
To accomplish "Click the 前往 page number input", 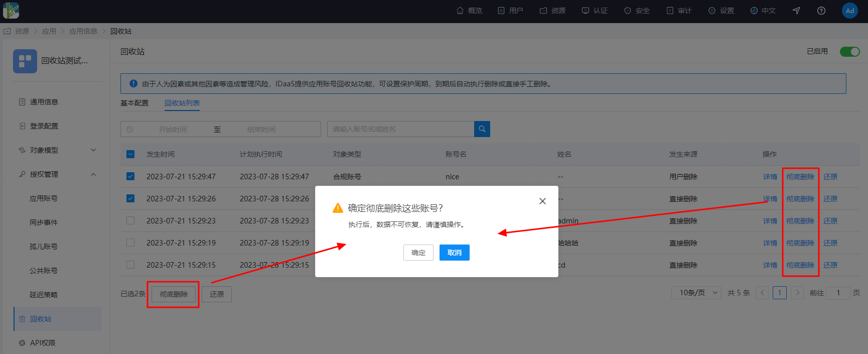I will click(838, 293).
